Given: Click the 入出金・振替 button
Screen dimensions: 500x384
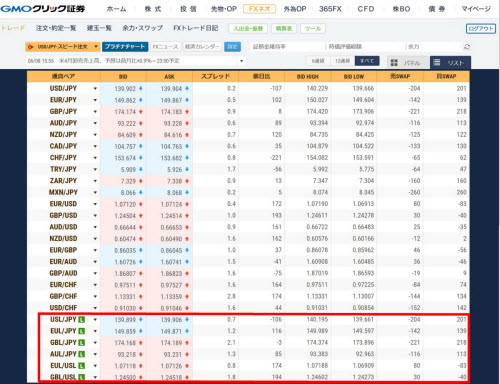Looking at the screenshot, I should (248, 29).
